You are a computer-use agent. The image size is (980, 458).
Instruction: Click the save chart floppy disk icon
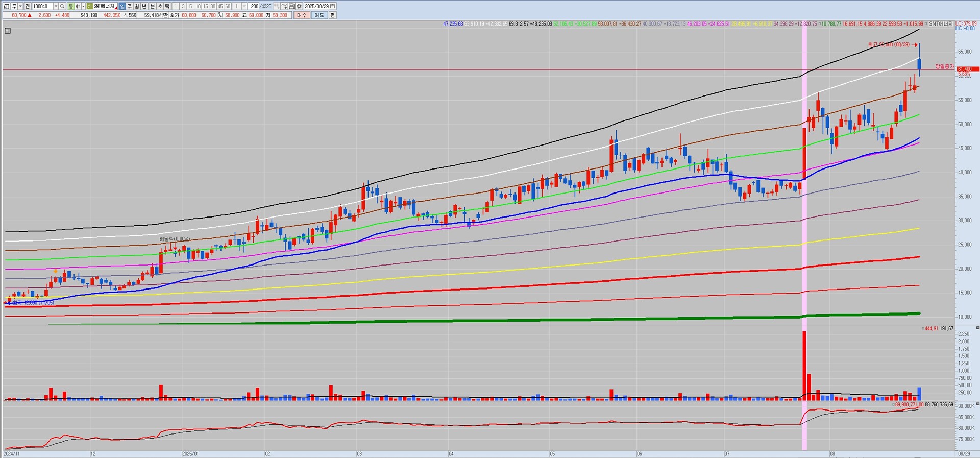[x=291, y=6]
